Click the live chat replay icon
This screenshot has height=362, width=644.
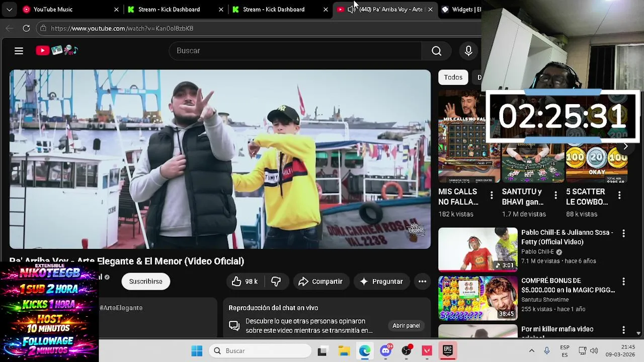234,326
